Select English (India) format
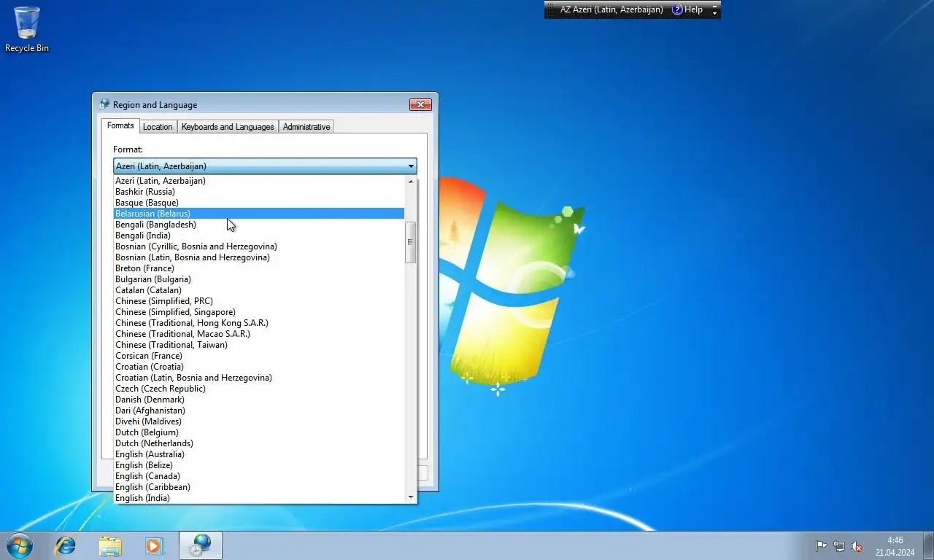Image resolution: width=934 pixels, height=560 pixels. (x=259, y=498)
